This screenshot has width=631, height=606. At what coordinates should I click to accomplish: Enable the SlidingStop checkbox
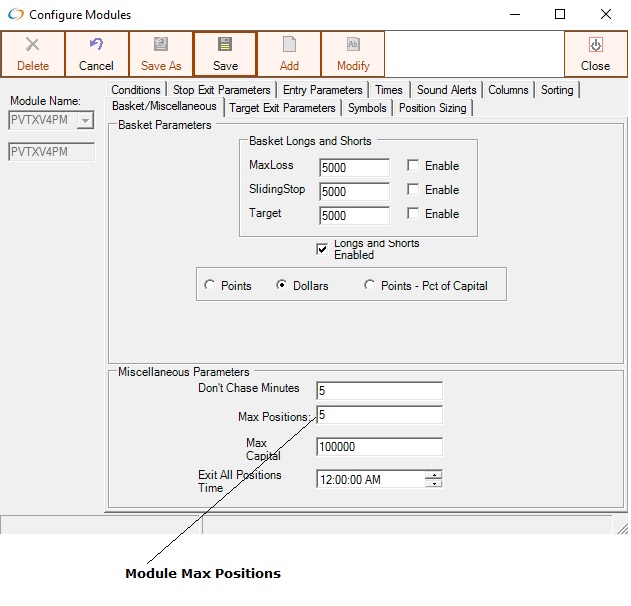coord(413,190)
